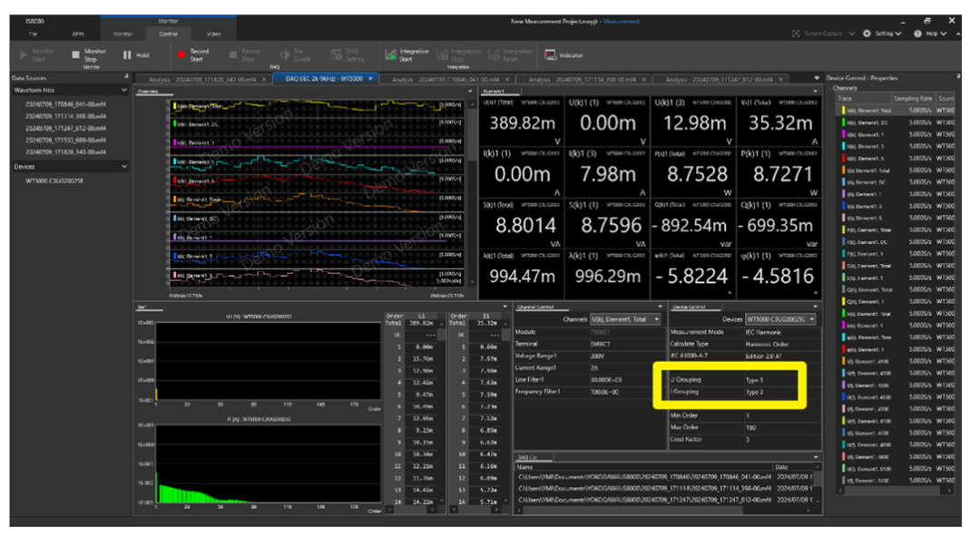Click the File Divide toolbar item

click(295, 55)
